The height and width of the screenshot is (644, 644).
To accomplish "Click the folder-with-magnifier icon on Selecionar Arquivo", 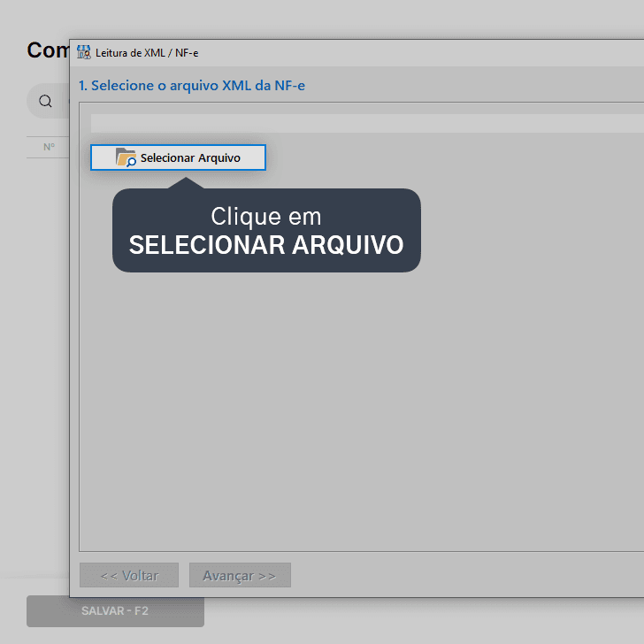I will coord(126,157).
